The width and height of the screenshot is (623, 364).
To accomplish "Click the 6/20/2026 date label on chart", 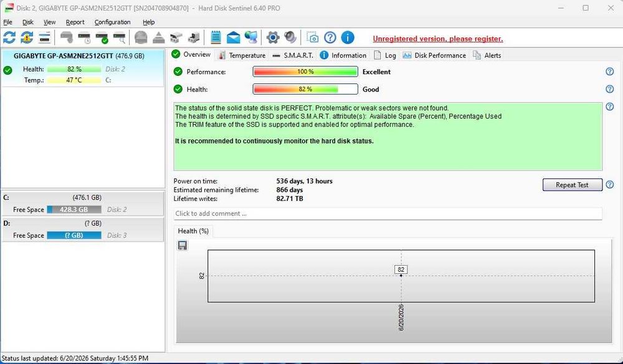I will 401,317.
